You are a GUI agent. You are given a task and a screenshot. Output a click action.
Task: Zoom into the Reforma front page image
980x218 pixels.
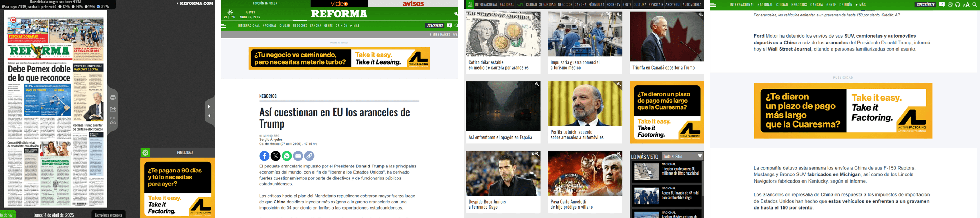tap(55, 109)
